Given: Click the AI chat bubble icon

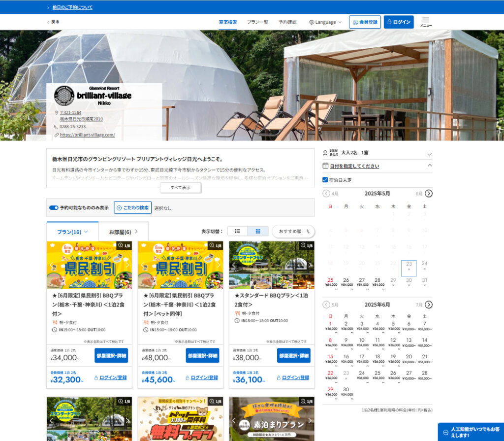Looking at the screenshot, I should pos(445,432).
